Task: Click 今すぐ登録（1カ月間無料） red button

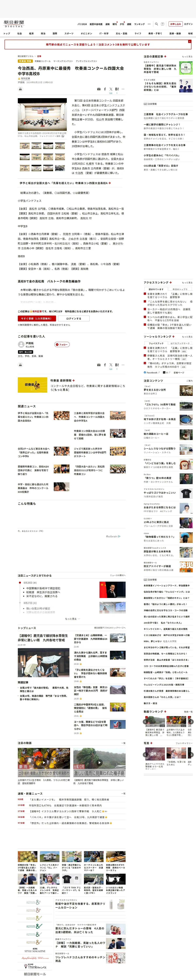Action: (37, 318)
